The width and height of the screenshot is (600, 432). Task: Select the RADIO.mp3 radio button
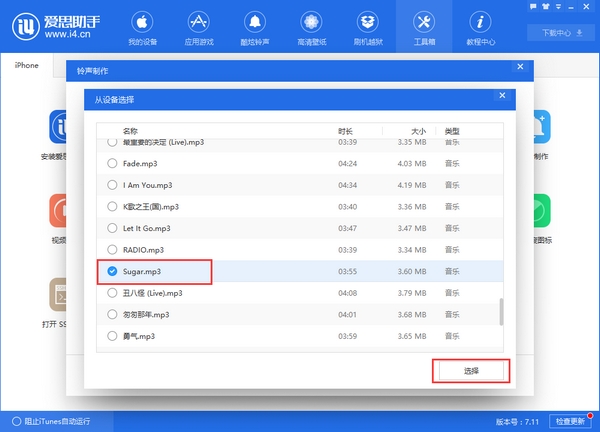pyautogui.click(x=112, y=250)
